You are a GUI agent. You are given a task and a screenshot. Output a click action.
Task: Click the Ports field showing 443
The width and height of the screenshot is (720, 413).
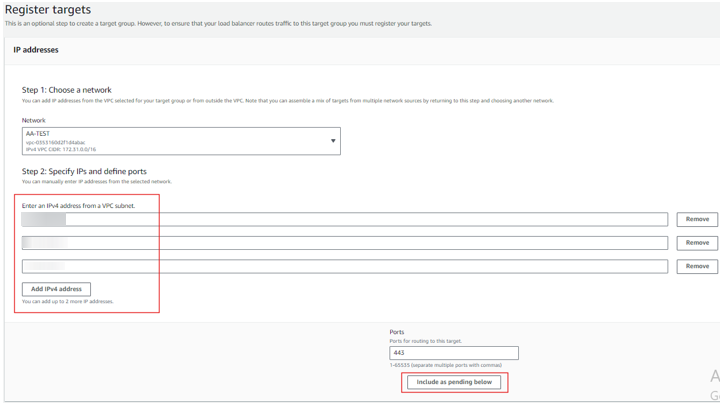[453, 353]
